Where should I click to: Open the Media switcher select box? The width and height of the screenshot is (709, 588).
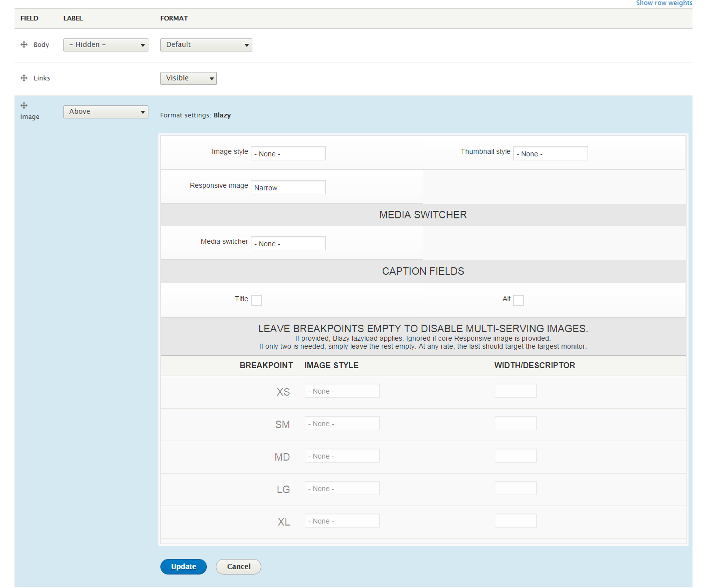pyautogui.click(x=288, y=243)
